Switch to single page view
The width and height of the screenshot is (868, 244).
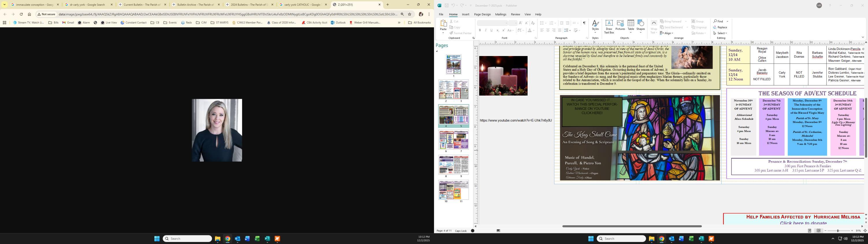click(809, 231)
